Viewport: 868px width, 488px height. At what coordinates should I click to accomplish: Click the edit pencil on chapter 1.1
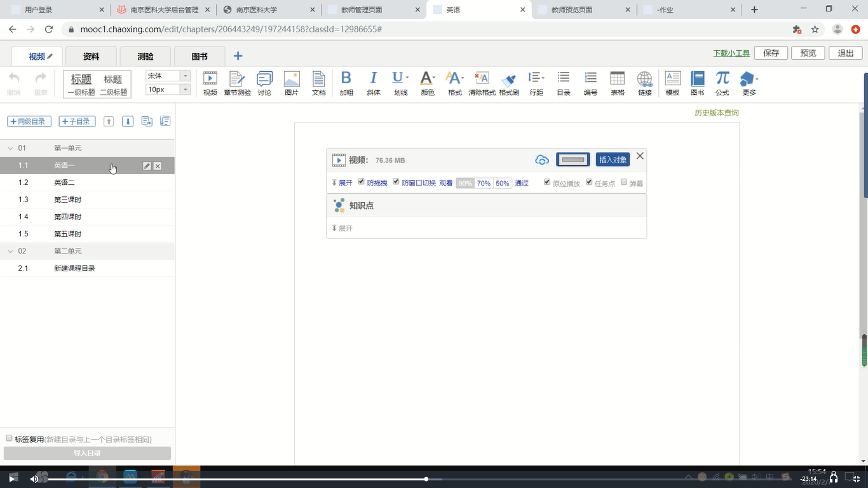coord(147,166)
